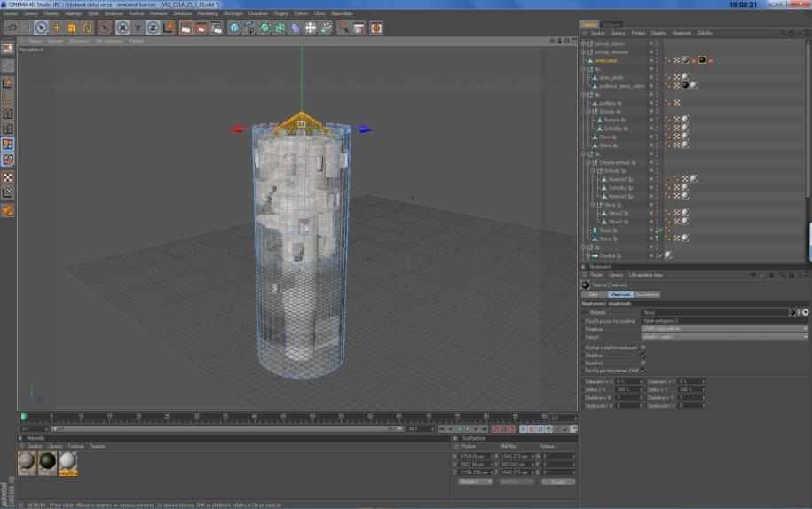
Task: Open Render Settings from the top toolbar
Action: tap(216, 28)
